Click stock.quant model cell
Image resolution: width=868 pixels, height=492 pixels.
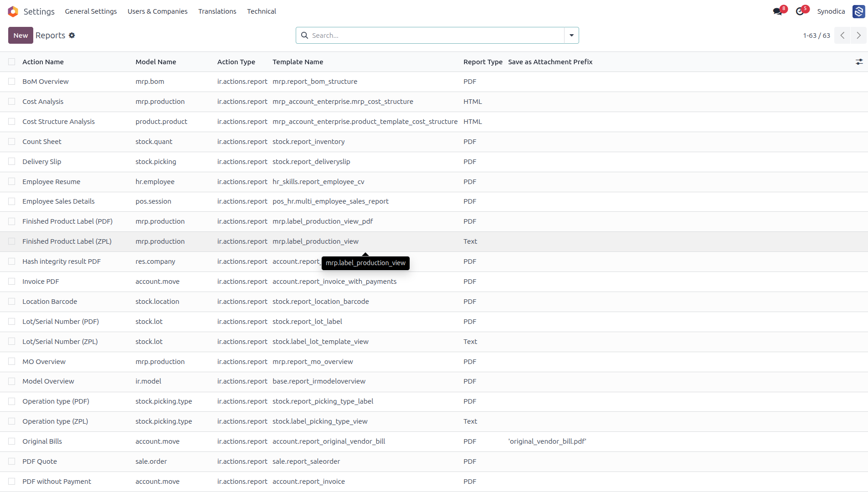(x=154, y=142)
